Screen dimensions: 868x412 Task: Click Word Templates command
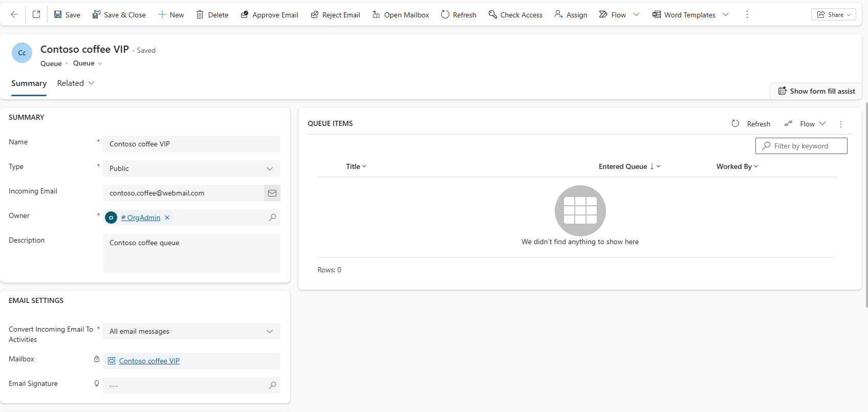click(684, 15)
